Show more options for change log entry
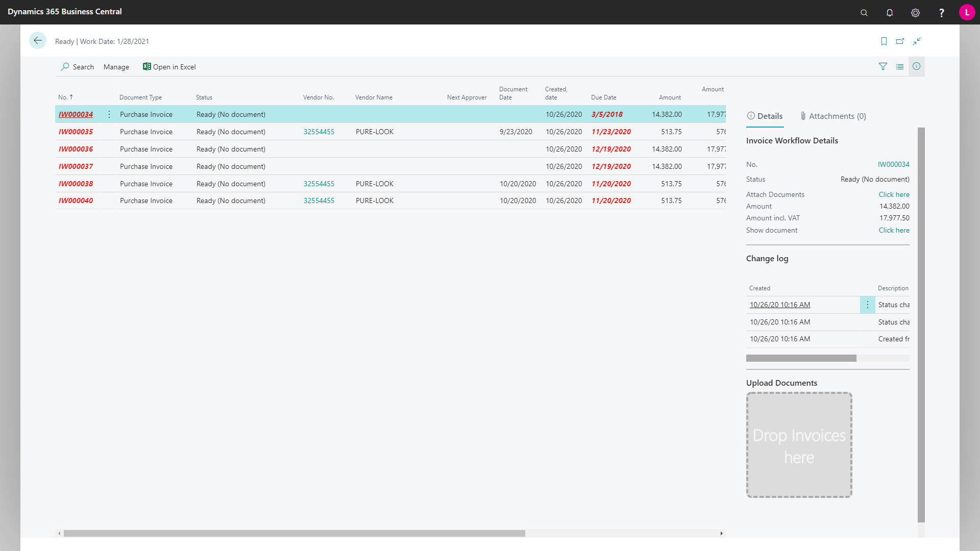The image size is (980, 551). tap(867, 305)
